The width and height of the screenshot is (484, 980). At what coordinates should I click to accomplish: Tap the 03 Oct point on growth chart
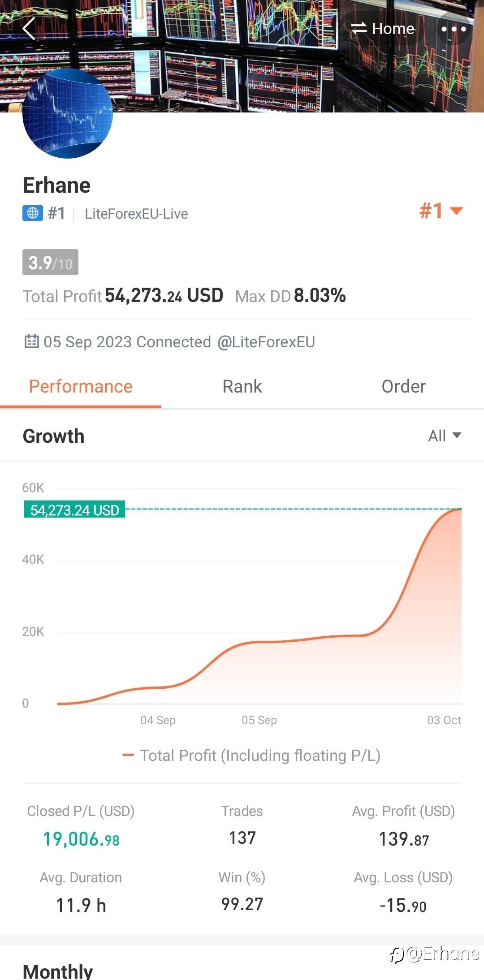[460, 510]
